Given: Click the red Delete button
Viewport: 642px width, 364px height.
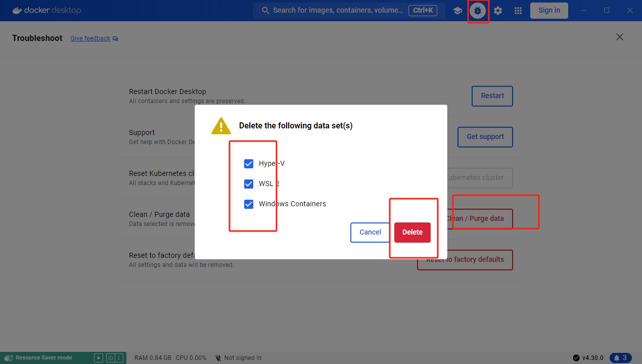Looking at the screenshot, I should [x=412, y=232].
